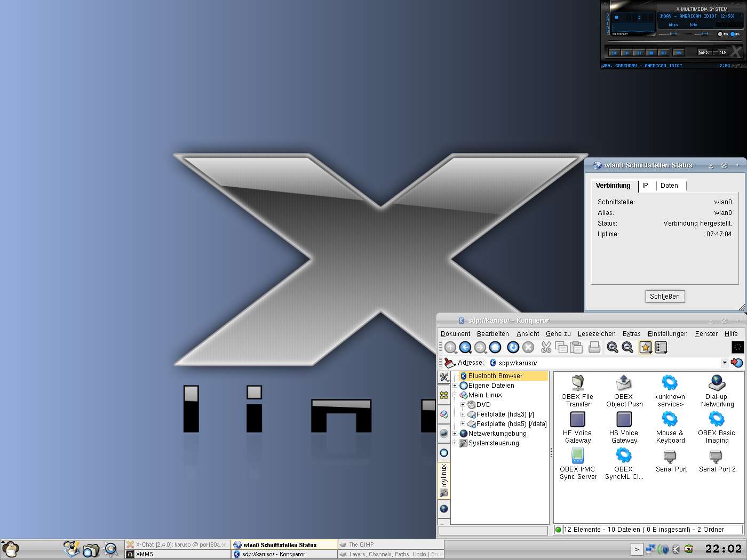The height and width of the screenshot is (560, 747).
Task: Click the wrench sidebar configuration icon
Action: pyautogui.click(x=444, y=377)
